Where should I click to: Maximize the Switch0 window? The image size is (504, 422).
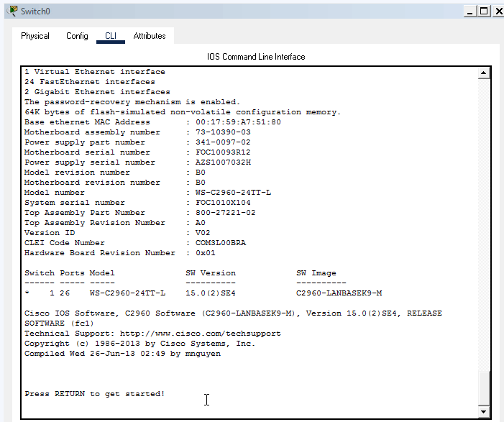(x=482, y=11)
